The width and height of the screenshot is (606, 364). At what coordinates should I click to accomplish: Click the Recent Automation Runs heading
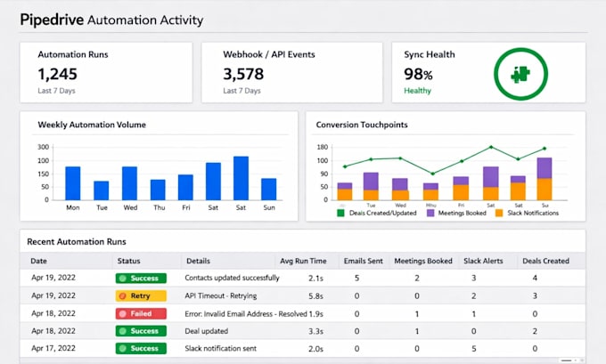click(x=77, y=242)
